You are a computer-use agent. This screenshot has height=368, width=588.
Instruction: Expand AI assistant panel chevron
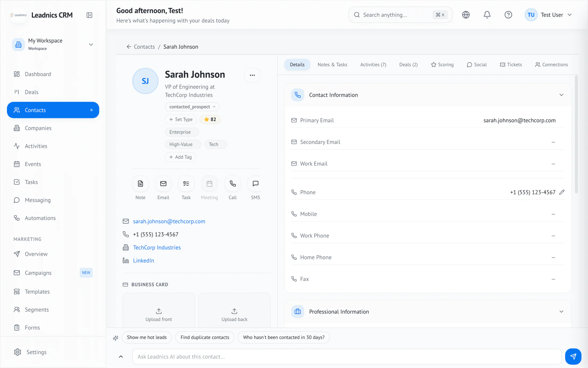pyautogui.click(x=121, y=356)
